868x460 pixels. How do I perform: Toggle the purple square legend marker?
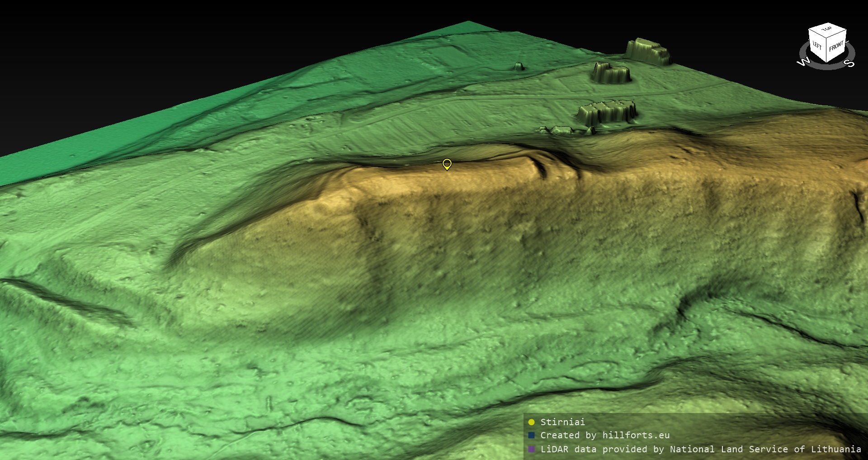pyautogui.click(x=531, y=449)
